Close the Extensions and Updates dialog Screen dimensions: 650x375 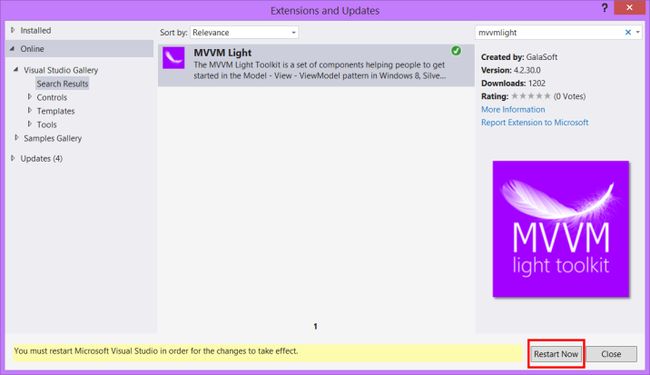pyautogui.click(x=630, y=8)
